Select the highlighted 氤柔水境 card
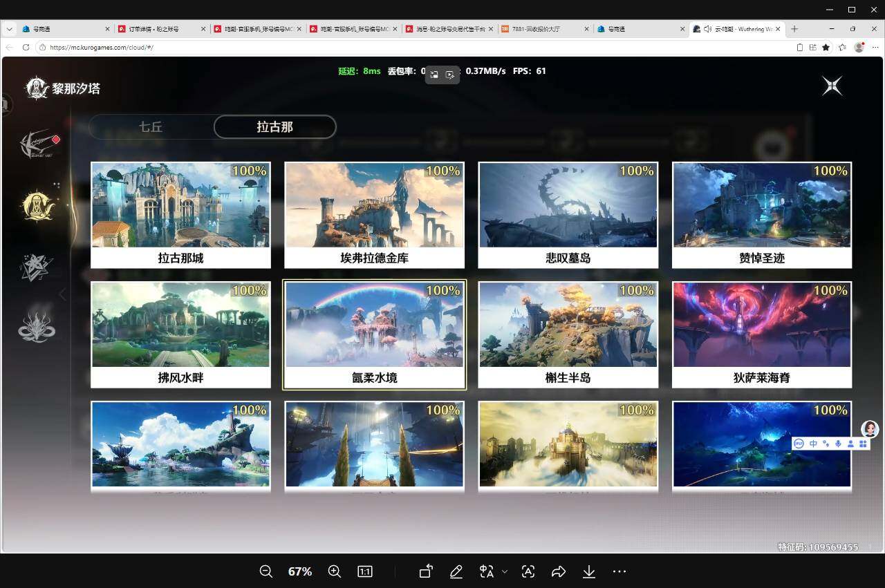The height and width of the screenshot is (588, 885). pyautogui.click(x=374, y=334)
